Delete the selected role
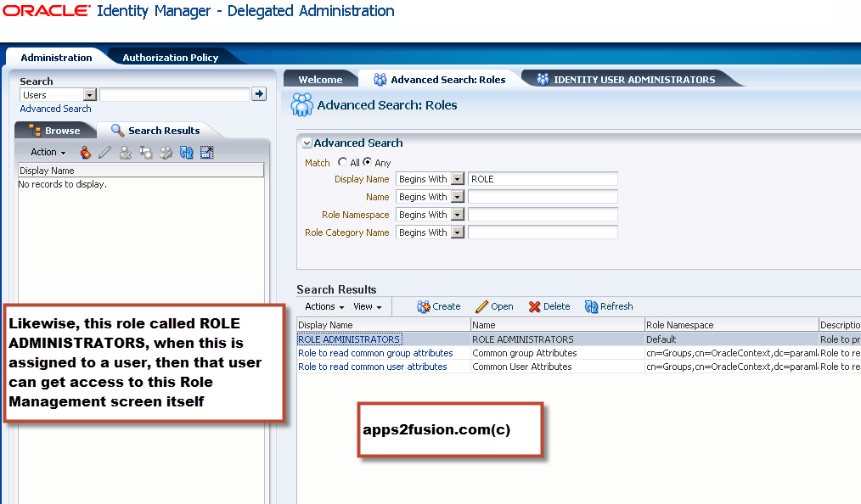This screenshot has height=504, width=861. (x=549, y=306)
